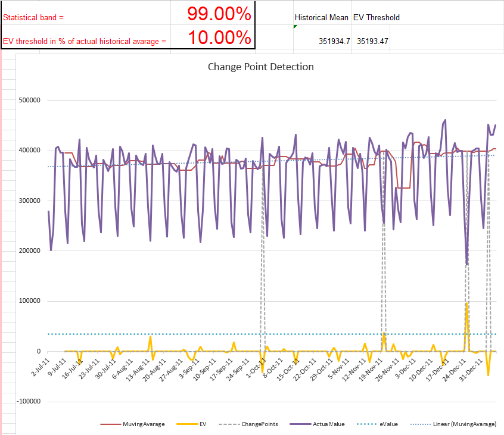Select the 99.00% statistical band cell
The height and width of the screenshot is (435, 504).
(213, 14)
